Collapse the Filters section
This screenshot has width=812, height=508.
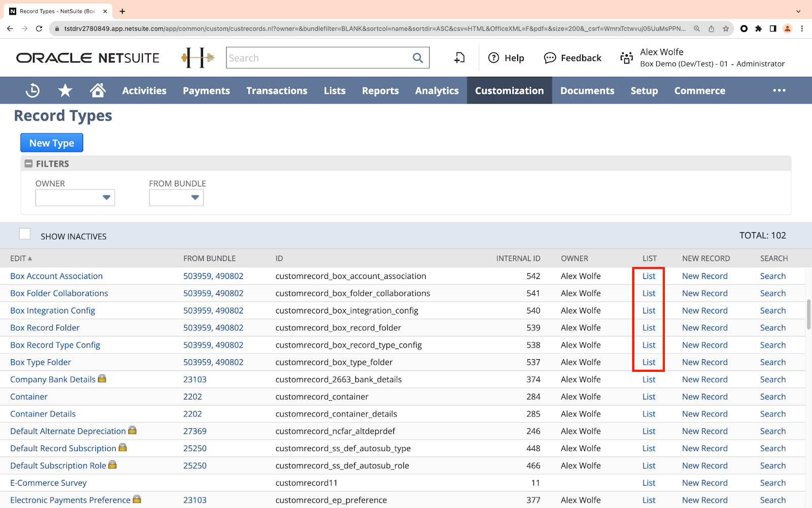[x=29, y=164]
